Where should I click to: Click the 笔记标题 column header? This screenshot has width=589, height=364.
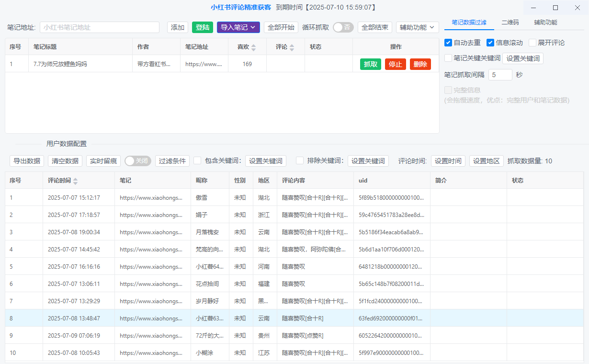pos(80,47)
